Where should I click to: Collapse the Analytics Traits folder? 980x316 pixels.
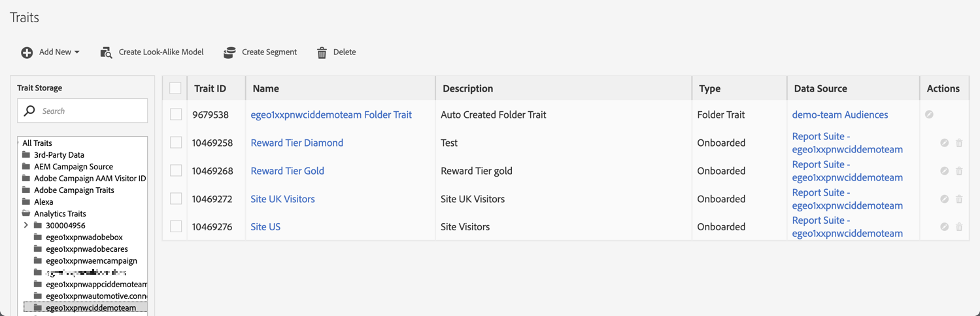click(26, 213)
